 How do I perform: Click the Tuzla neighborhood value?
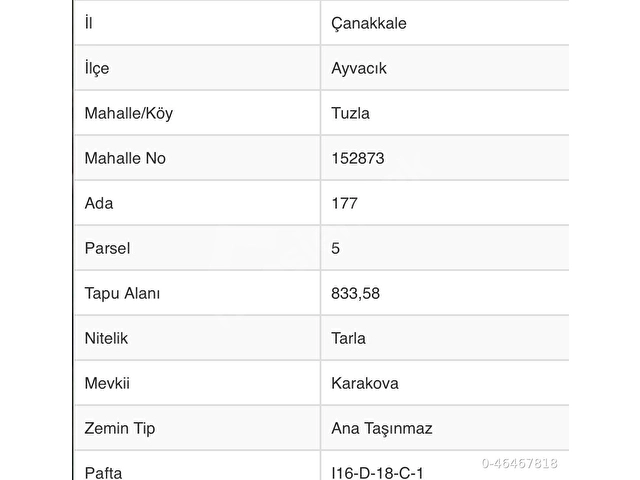(350, 113)
